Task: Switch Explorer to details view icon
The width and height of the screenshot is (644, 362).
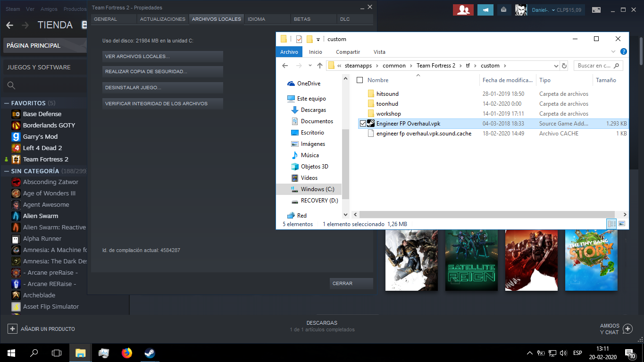Action: [x=612, y=224]
